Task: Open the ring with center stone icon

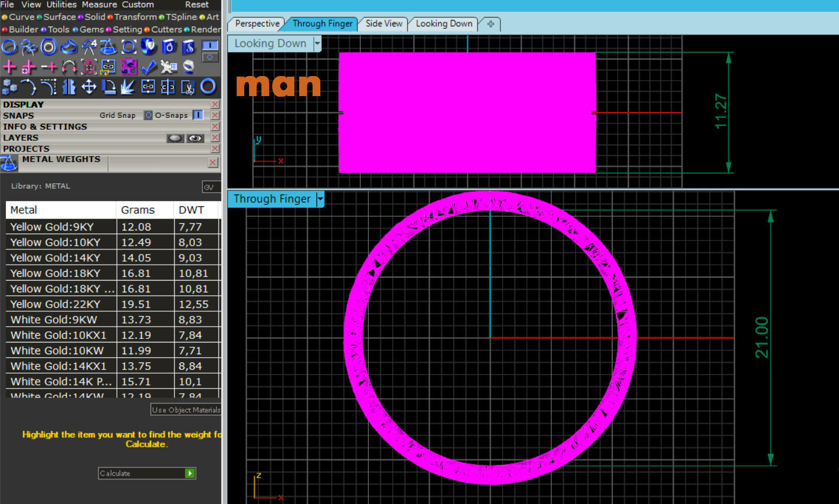Action: coord(49,47)
